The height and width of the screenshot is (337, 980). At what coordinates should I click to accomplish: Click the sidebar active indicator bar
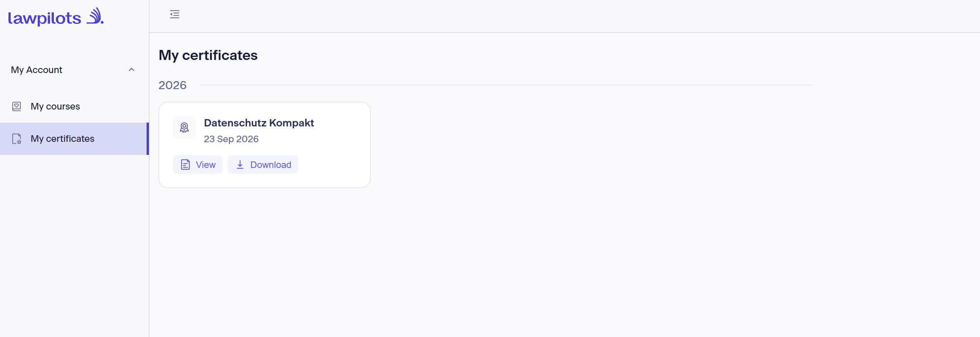click(x=148, y=139)
